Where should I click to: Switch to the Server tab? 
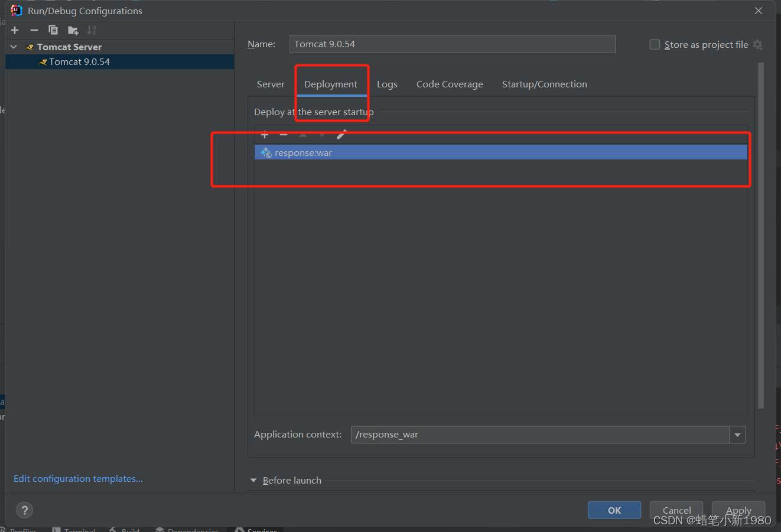click(x=271, y=84)
